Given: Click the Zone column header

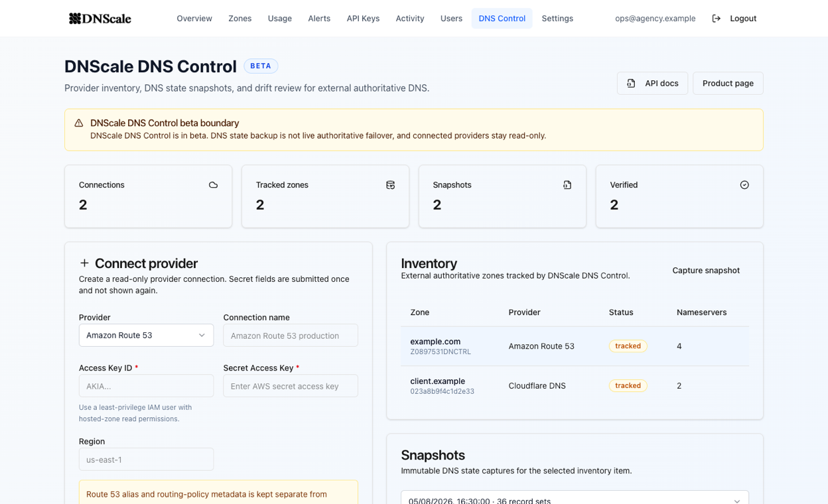Looking at the screenshot, I should click(420, 312).
